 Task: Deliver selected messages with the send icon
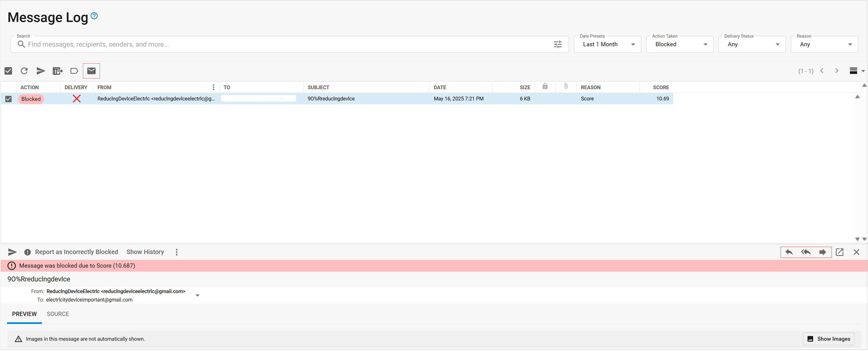(41, 71)
